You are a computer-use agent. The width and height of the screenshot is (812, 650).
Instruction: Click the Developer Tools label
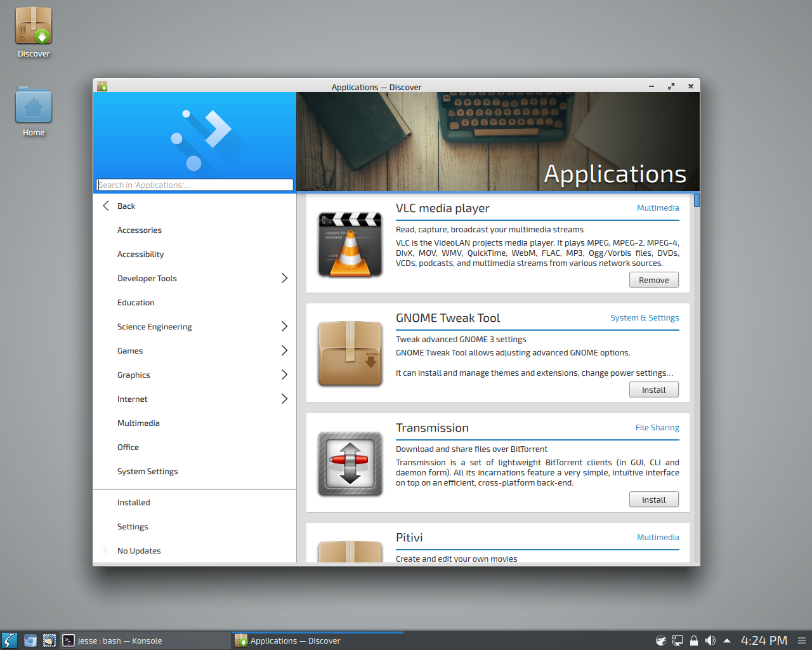(147, 278)
